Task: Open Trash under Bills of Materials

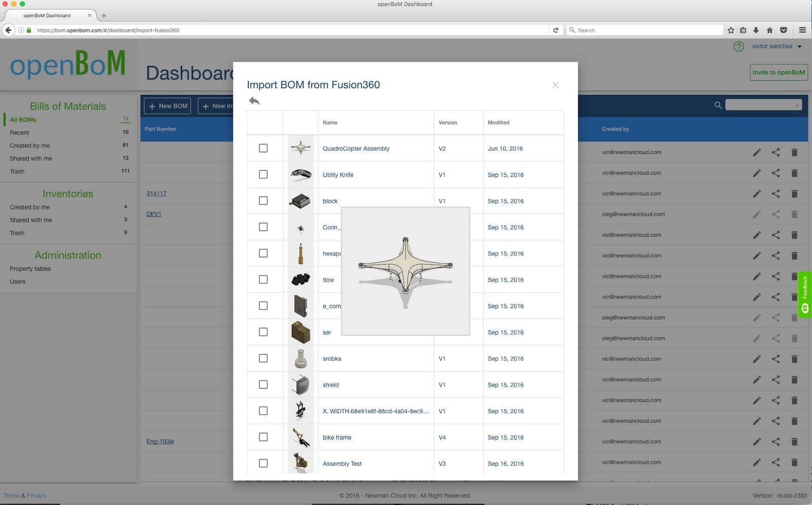Action: point(17,171)
